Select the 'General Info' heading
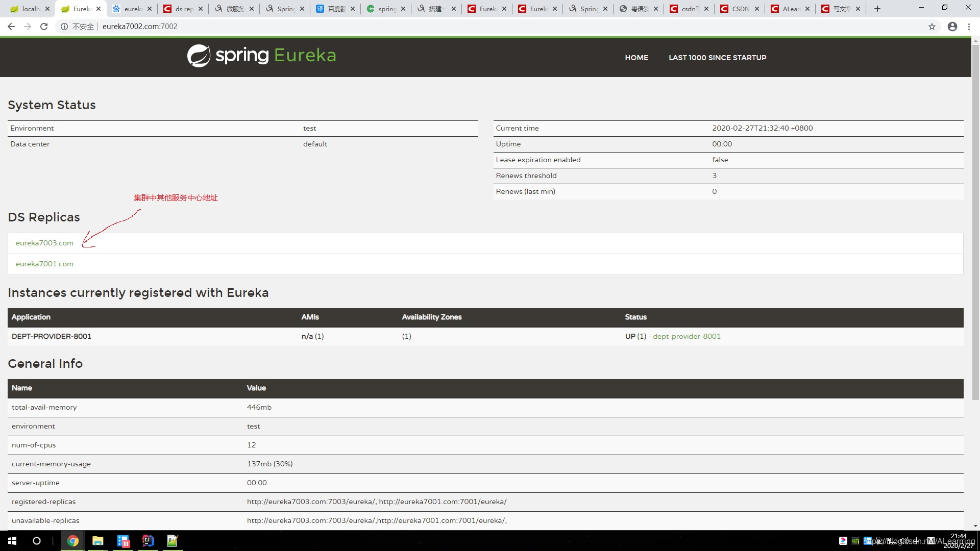Viewport: 980px width, 551px height. pos(45,364)
